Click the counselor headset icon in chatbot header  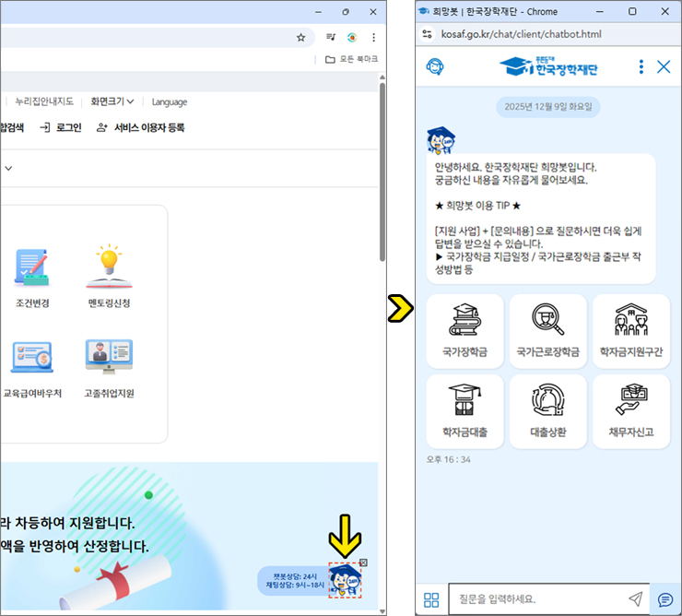coord(435,66)
